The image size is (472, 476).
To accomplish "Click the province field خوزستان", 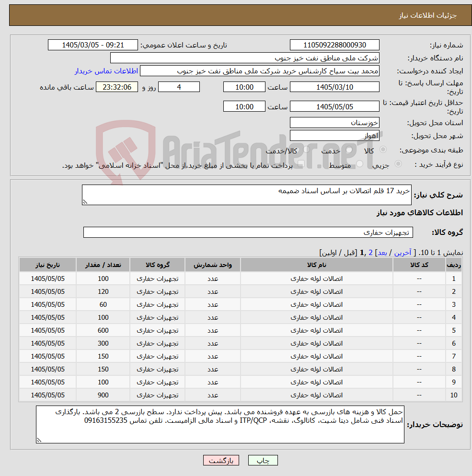I will 334,123.
